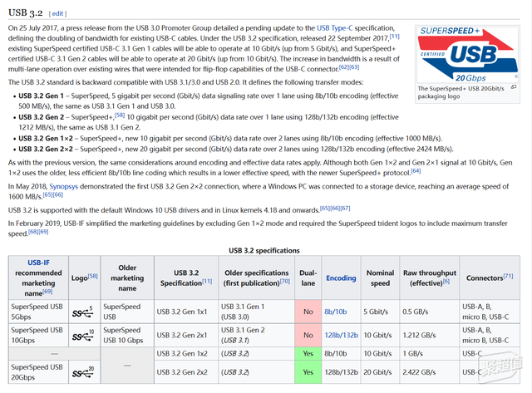Follow the USB Type-C link
Viewport: 532px width, 393px height.
click(x=334, y=27)
